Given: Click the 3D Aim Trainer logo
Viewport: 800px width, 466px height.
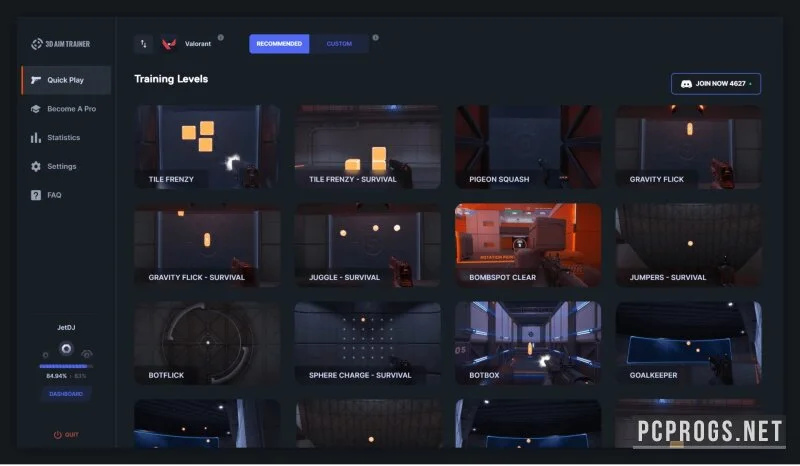Looking at the screenshot, I should click(x=60, y=44).
